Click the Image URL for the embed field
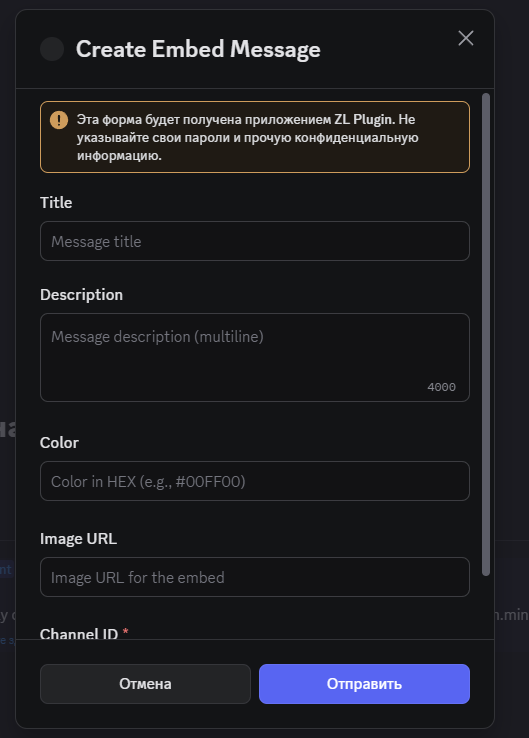The height and width of the screenshot is (738, 529). click(x=255, y=577)
